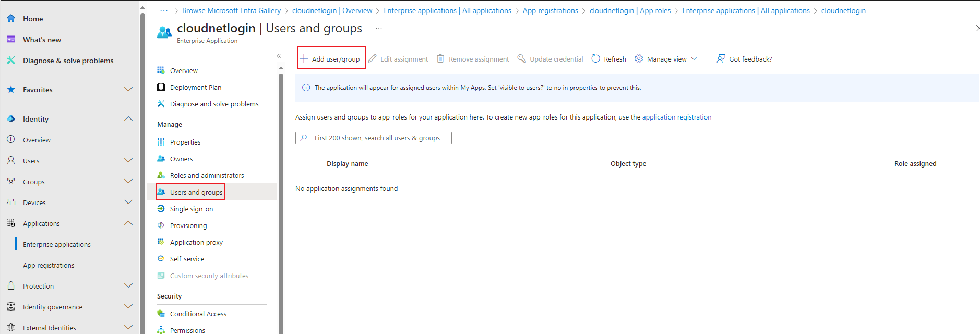
Task: Follow the application registration link
Action: click(x=677, y=117)
